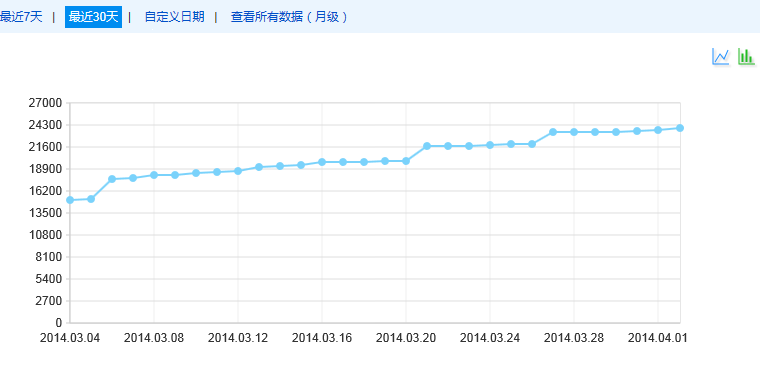Click the data point at 2014.03.08
The image size is (762, 371).
(154, 175)
